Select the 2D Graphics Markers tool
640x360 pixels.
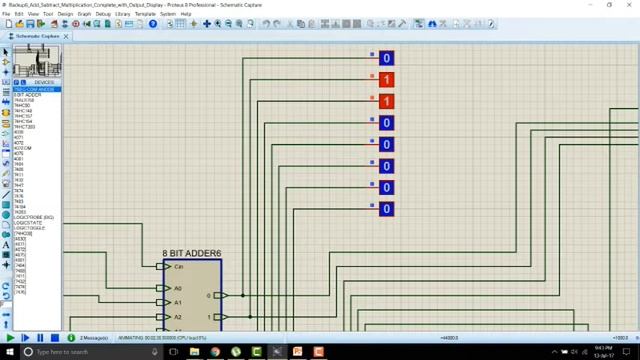pos(6,265)
